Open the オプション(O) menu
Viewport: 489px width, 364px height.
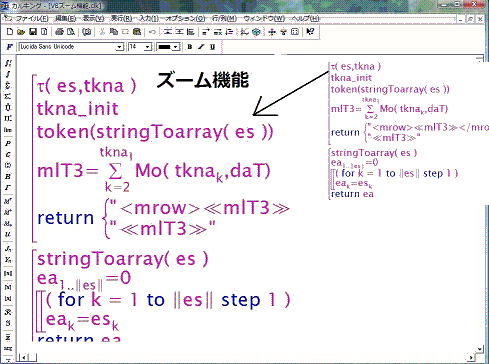coord(185,18)
